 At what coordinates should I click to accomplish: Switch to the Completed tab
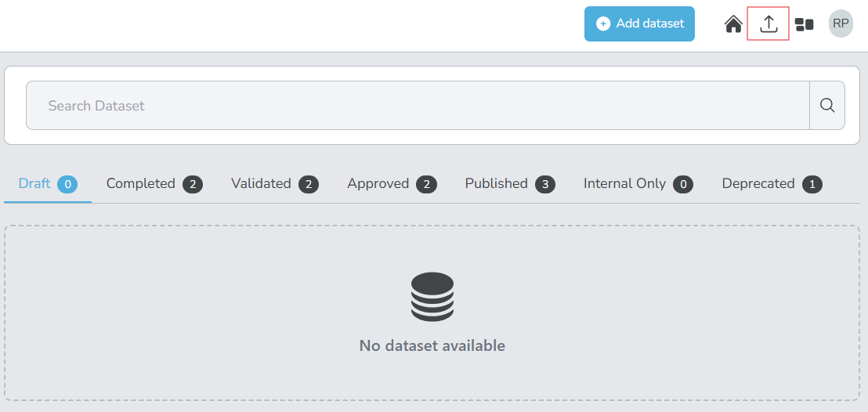point(141,183)
